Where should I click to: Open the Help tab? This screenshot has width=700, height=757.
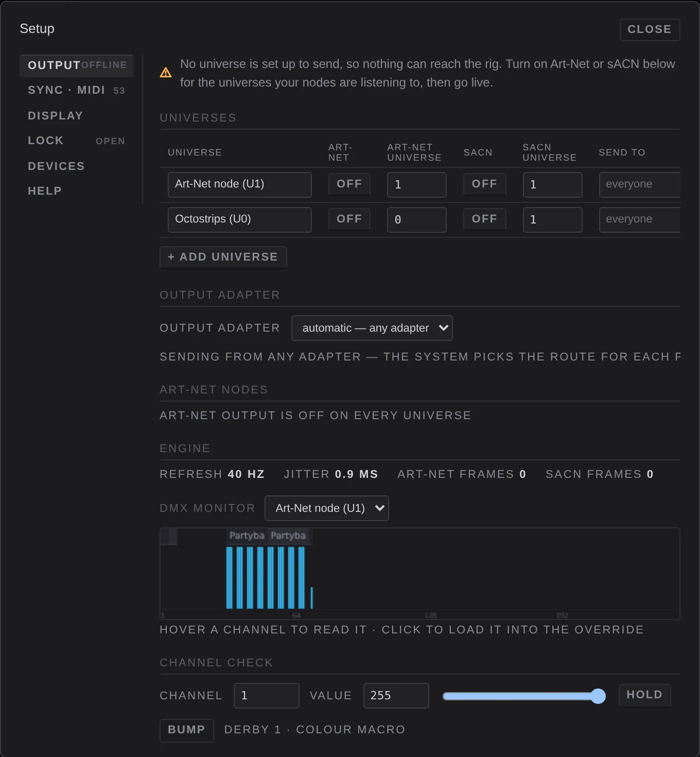(x=77, y=191)
